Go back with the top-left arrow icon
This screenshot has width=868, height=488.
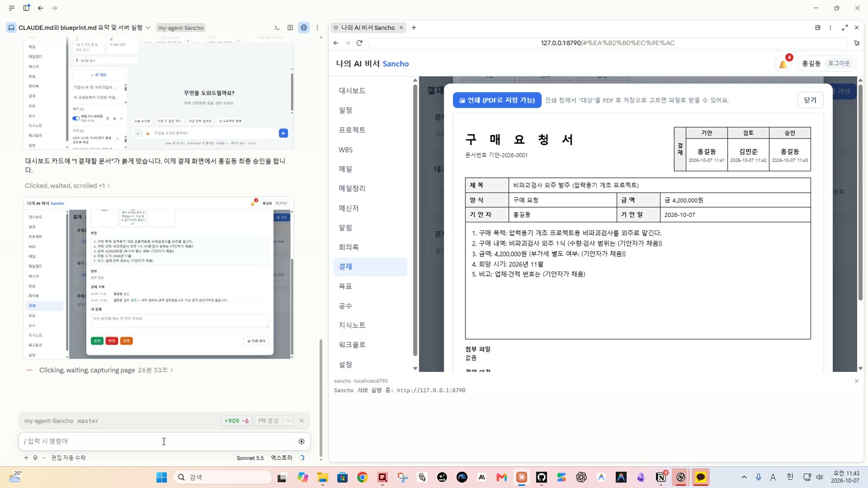coord(41,8)
